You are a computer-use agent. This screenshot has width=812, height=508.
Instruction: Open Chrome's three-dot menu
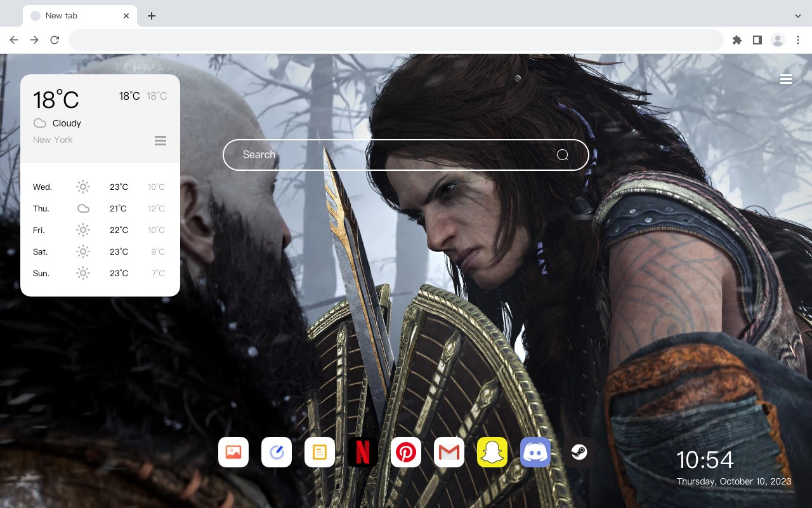pos(798,40)
